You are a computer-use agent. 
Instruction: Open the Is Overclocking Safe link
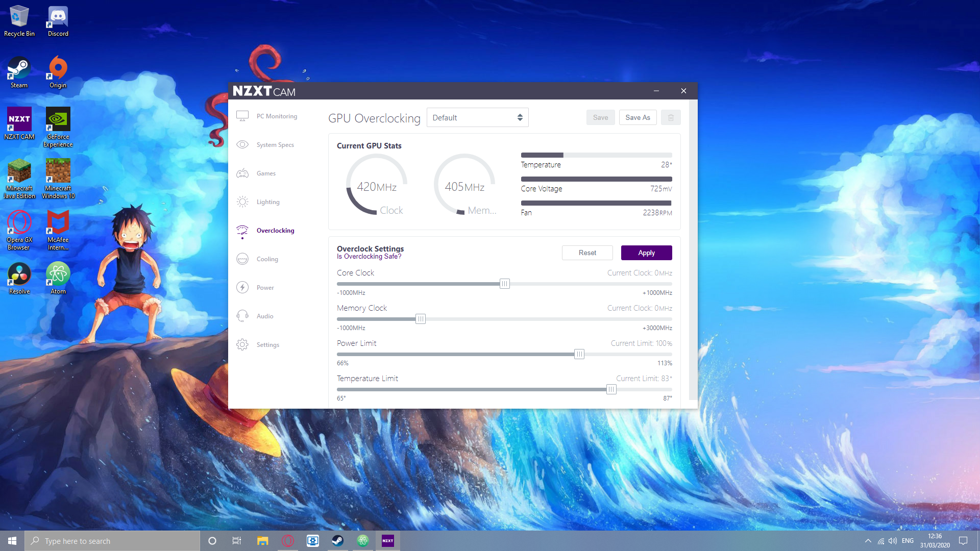click(369, 257)
